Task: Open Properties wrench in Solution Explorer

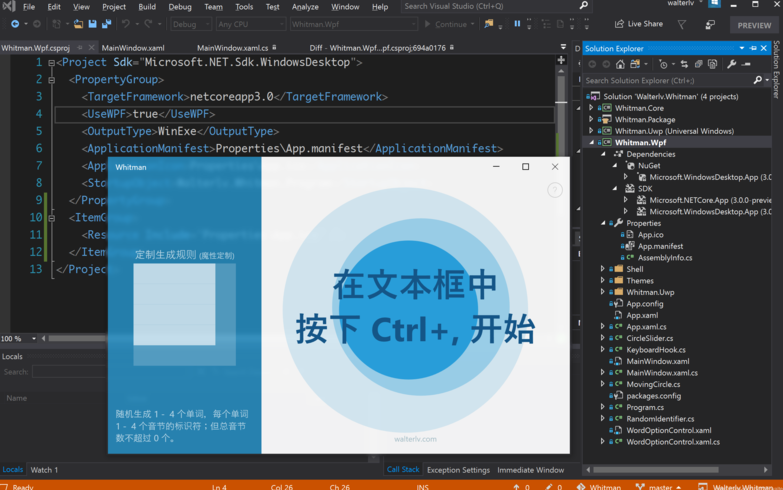Action: point(732,64)
